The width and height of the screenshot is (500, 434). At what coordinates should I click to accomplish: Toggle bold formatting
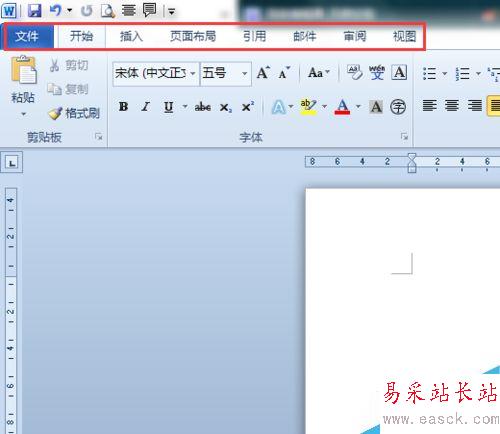click(x=123, y=107)
